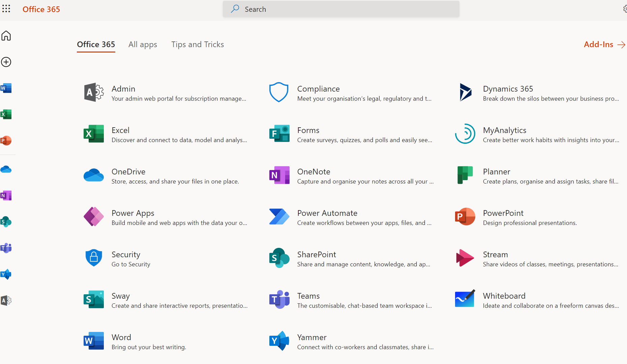Screen dimensions: 627x364
Task: Open the Whiteboard title link
Action: point(504,296)
